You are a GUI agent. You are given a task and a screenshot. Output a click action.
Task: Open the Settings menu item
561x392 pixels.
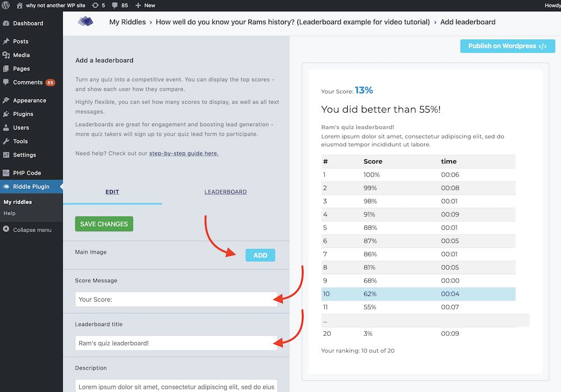pos(25,155)
